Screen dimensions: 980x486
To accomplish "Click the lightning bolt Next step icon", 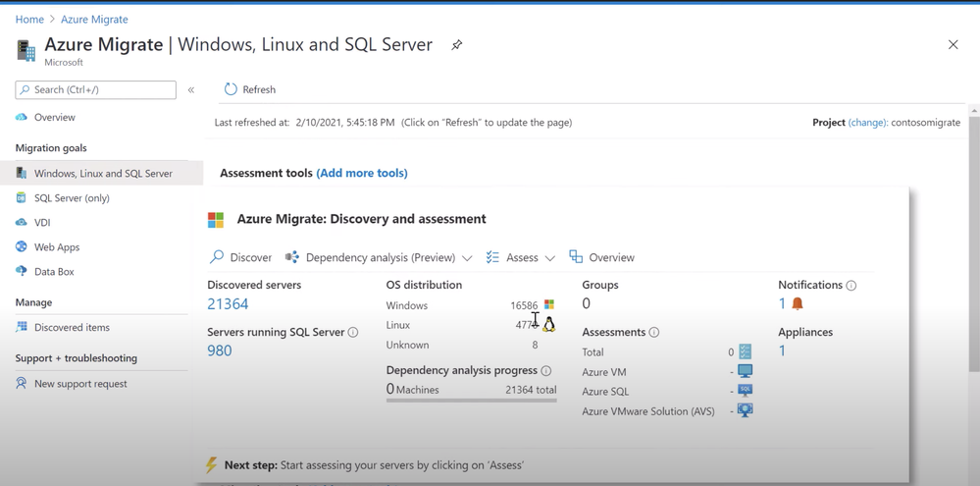I will click(x=212, y=464).
